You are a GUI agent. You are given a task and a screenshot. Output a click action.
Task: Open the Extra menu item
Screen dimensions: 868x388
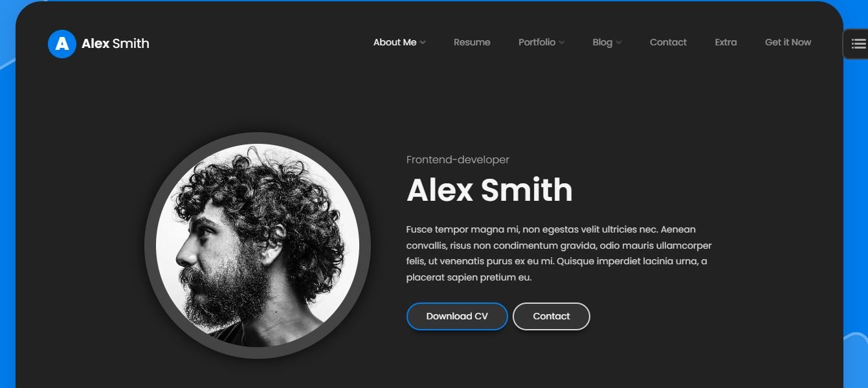pos(726,42)
